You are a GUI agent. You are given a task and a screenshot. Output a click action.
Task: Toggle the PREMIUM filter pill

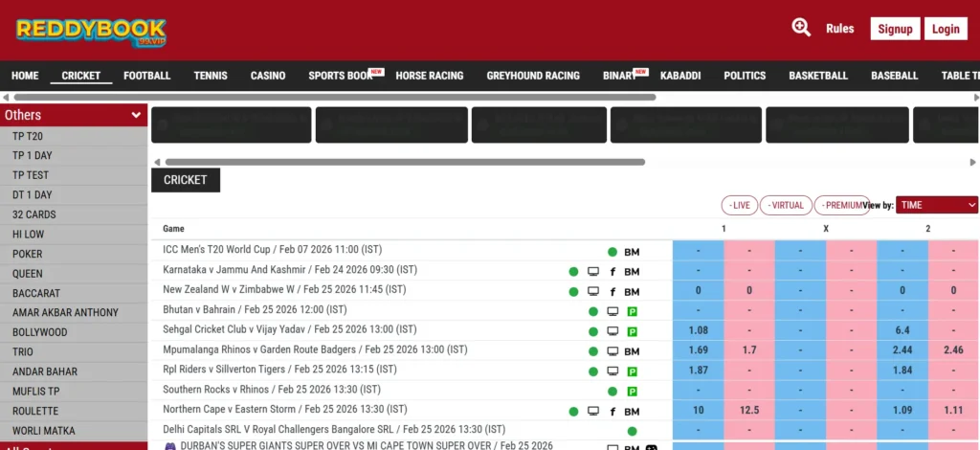(842, 205)
